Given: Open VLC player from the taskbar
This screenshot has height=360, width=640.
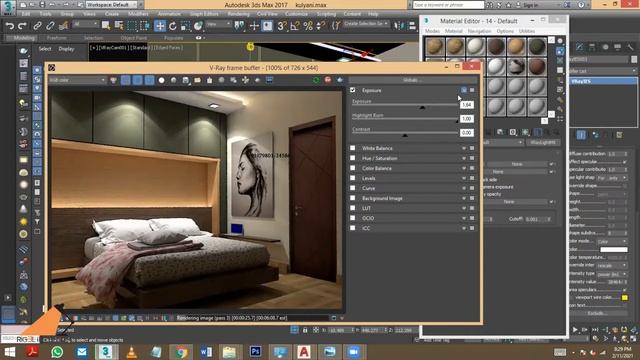Looking at the screenshot, I should [131, 351].
